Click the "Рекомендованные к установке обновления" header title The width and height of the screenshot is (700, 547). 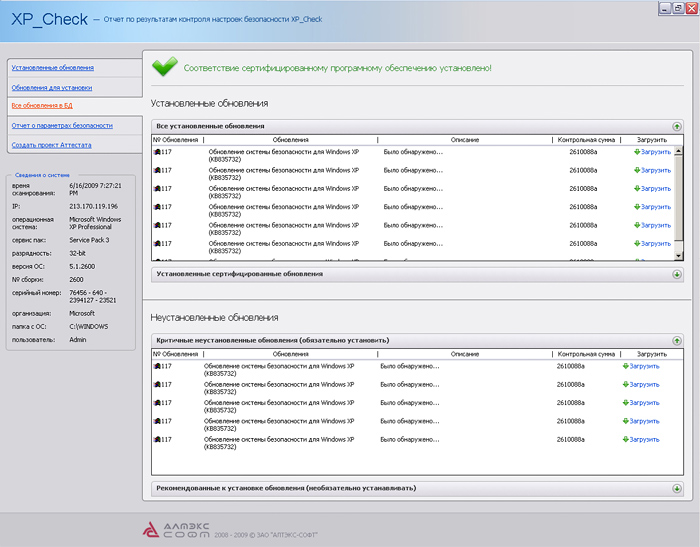(286, 488)
